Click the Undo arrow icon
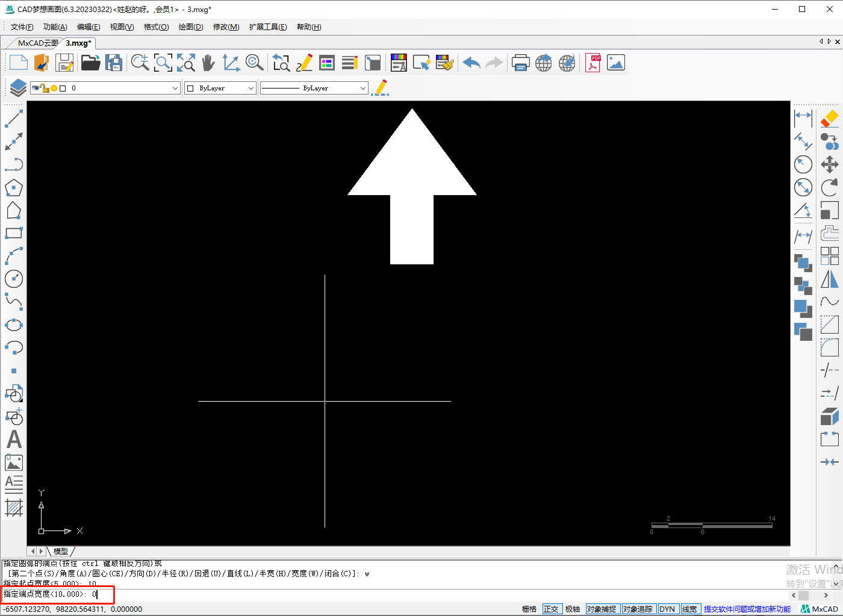843x616 pixels. pyautogui.click(x=471, y=63)
